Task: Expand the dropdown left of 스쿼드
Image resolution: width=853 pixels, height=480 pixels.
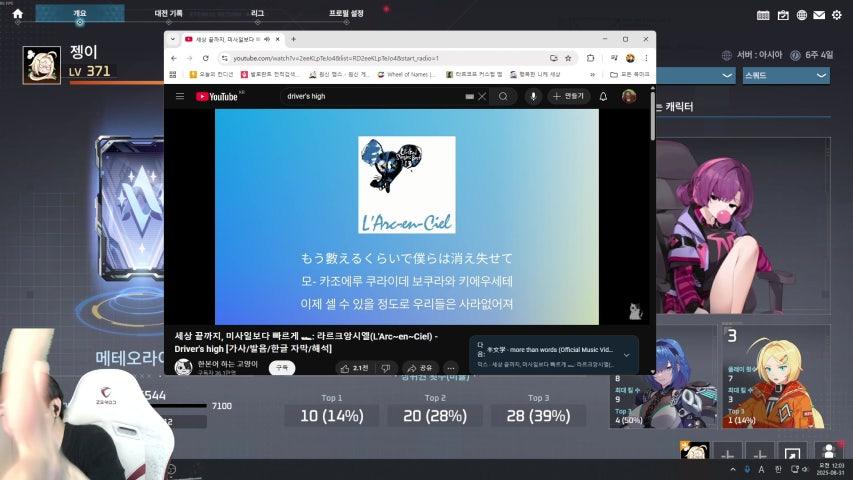Action: coord(696,76)
